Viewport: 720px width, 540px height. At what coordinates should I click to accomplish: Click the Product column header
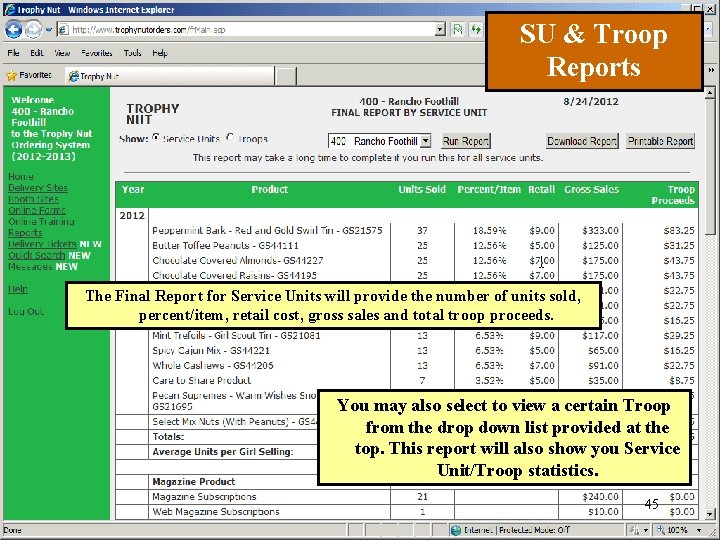coord(270,189)
